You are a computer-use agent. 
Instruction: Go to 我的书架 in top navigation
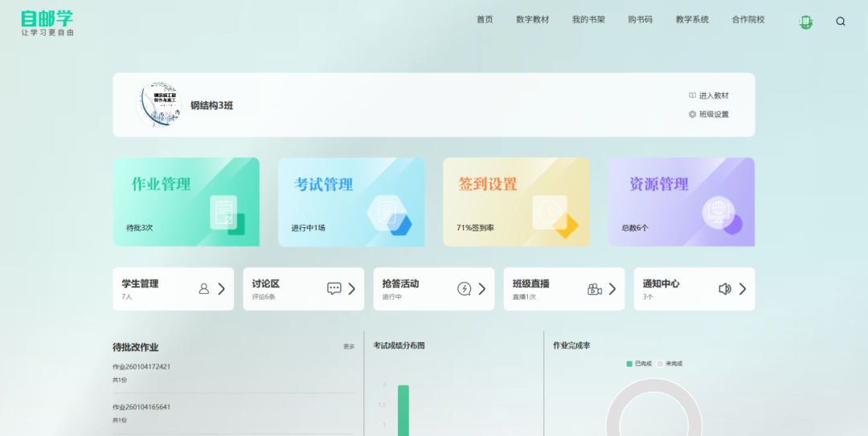tap(588, 20)
